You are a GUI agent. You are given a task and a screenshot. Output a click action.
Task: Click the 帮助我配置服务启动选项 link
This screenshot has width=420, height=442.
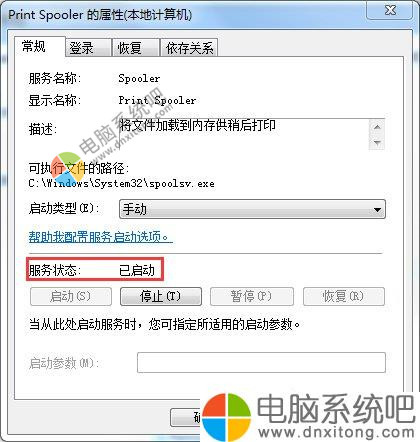(x=100, y=237)
